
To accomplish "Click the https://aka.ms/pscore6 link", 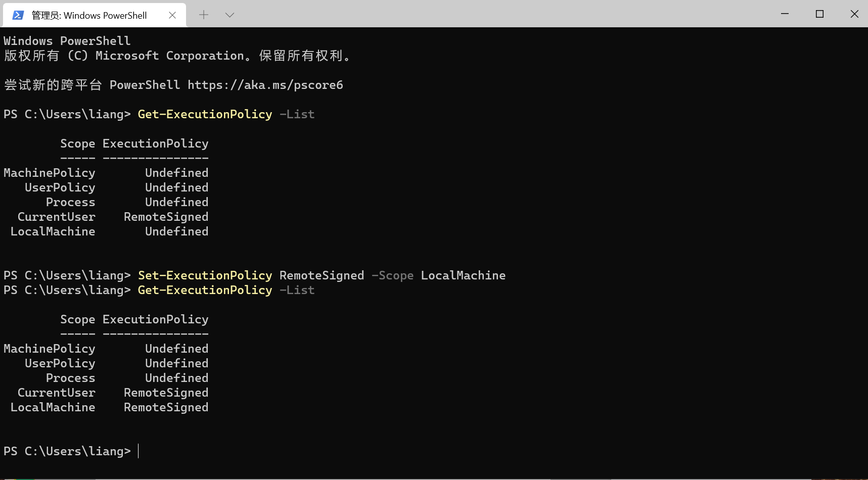I will tap(265, 85).
